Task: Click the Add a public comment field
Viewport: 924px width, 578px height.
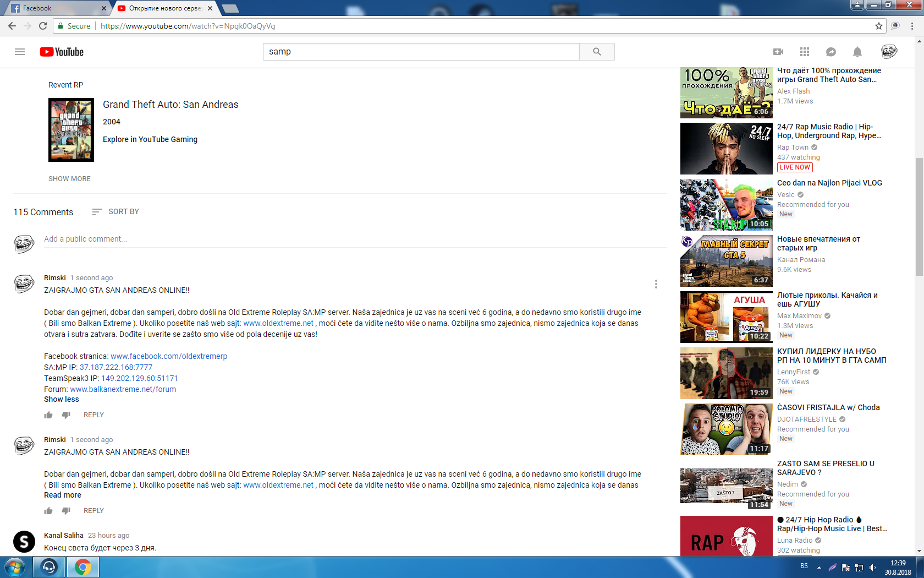Action: [355, 239]
